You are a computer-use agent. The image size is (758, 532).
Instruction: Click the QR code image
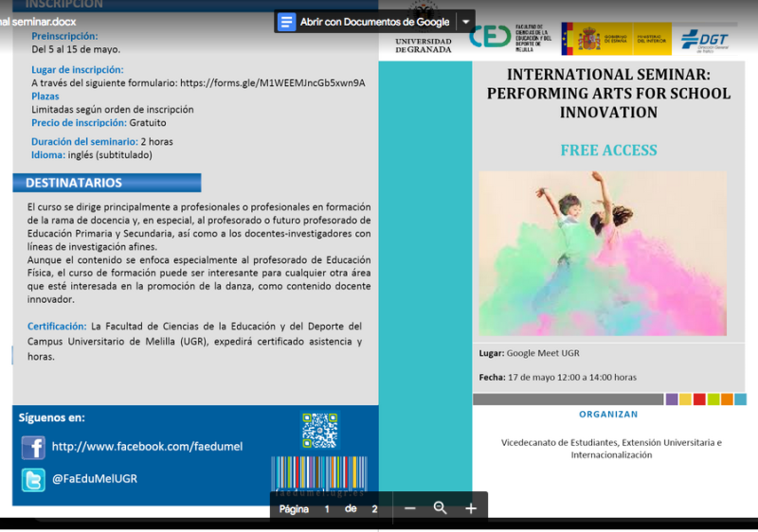(x=319, y=430)
